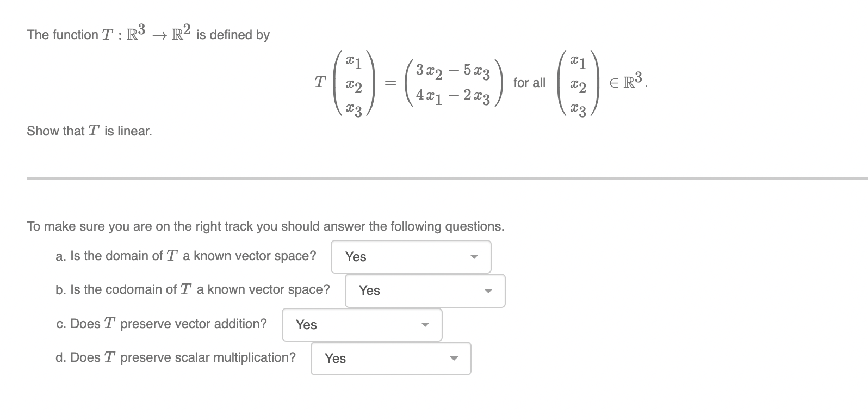
Task: Click question a about domain vector space
Action: click(x=187, y=255)
